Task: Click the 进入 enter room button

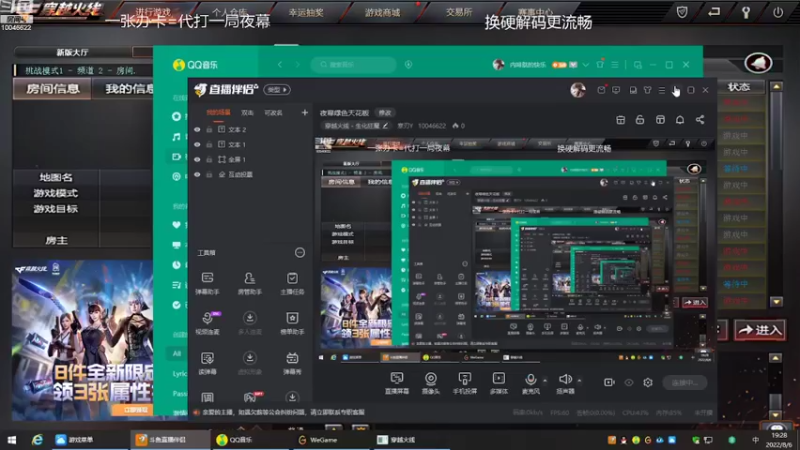Action: click(760, 330)
